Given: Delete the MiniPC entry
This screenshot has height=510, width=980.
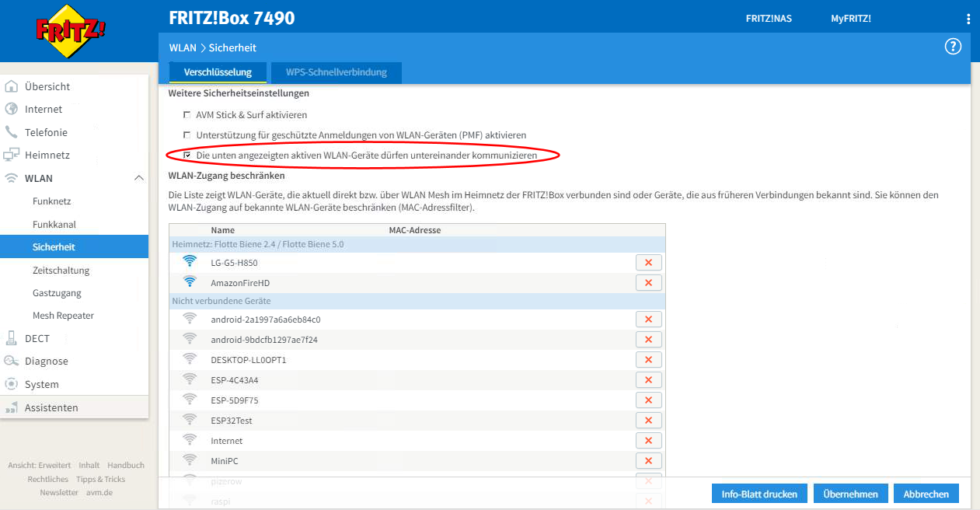Looking at the screenshot, I should 648,461.
